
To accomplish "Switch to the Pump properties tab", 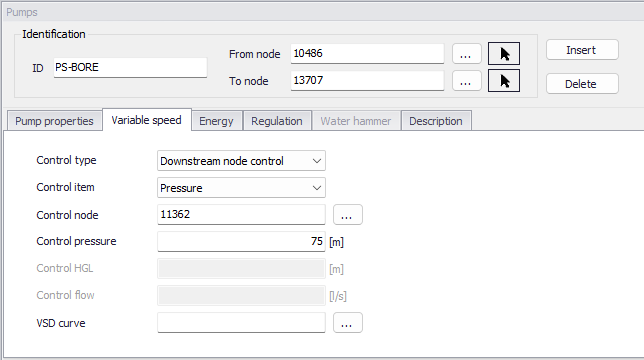I will coord(54,121).
